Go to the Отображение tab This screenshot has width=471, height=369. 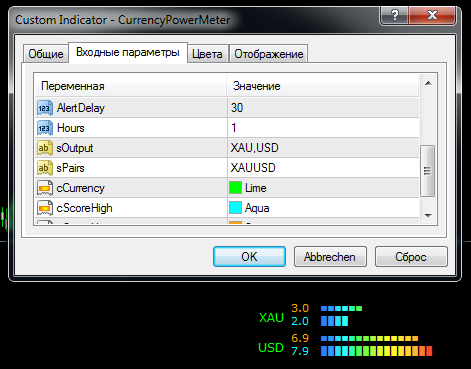point(269,54)
